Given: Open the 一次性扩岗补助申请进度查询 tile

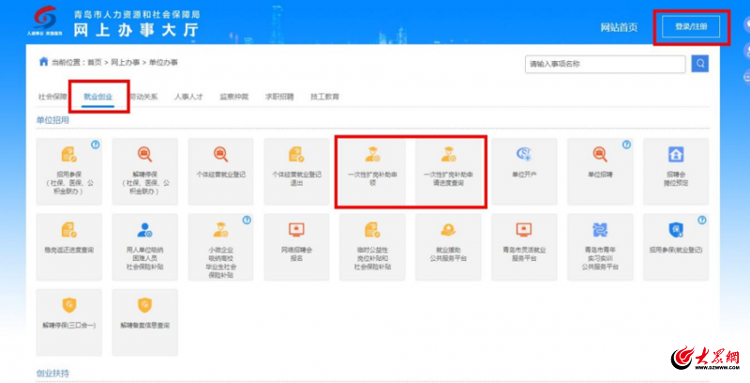Looking at the screenshot, I should [448, 172].
